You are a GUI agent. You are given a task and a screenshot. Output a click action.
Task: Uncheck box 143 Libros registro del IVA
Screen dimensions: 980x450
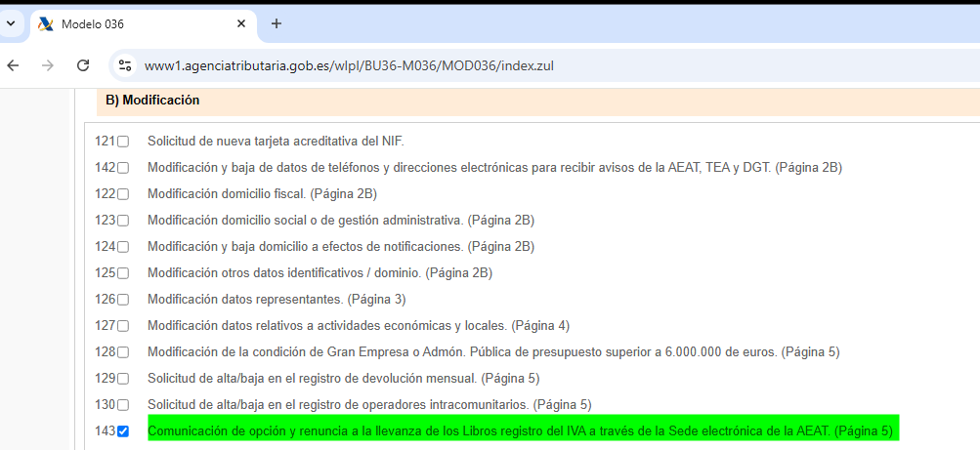123,431
